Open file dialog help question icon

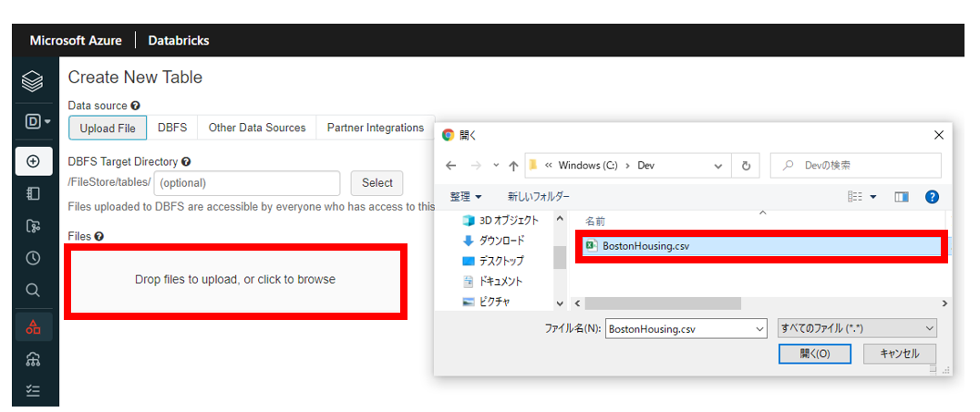pos(932,198)
